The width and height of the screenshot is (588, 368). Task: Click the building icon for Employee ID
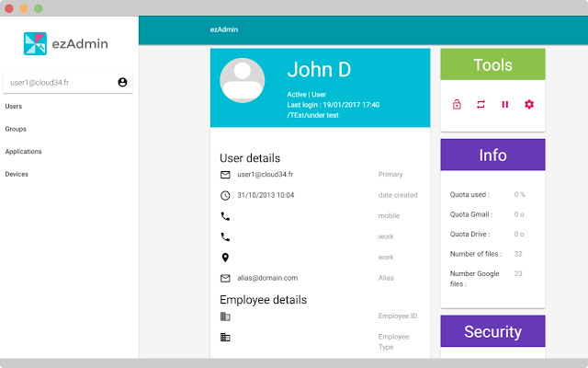225,316
